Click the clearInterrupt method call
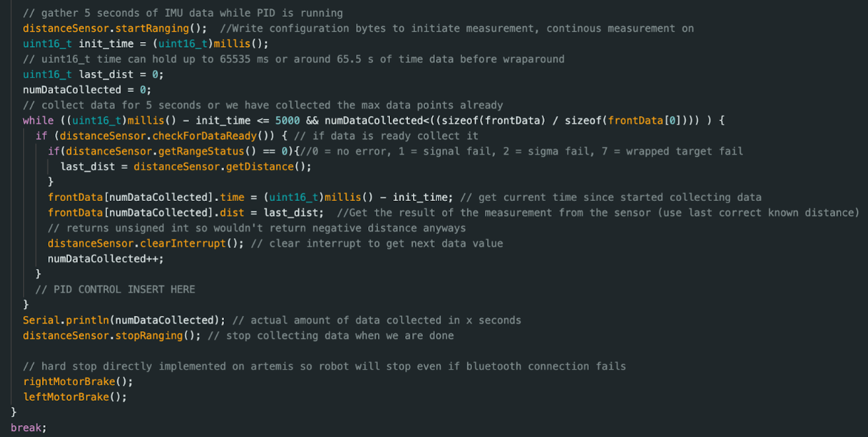The image size is (868, 437). (x=184, y=243)
